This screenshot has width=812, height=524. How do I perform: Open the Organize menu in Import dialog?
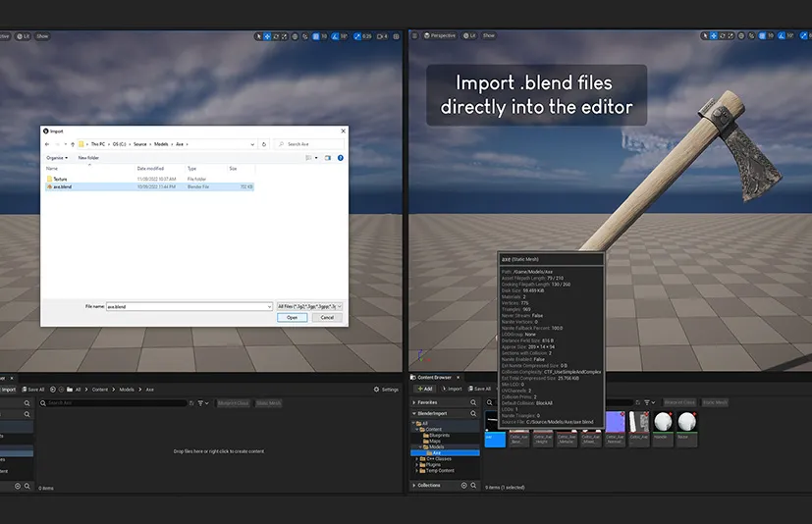56,157
